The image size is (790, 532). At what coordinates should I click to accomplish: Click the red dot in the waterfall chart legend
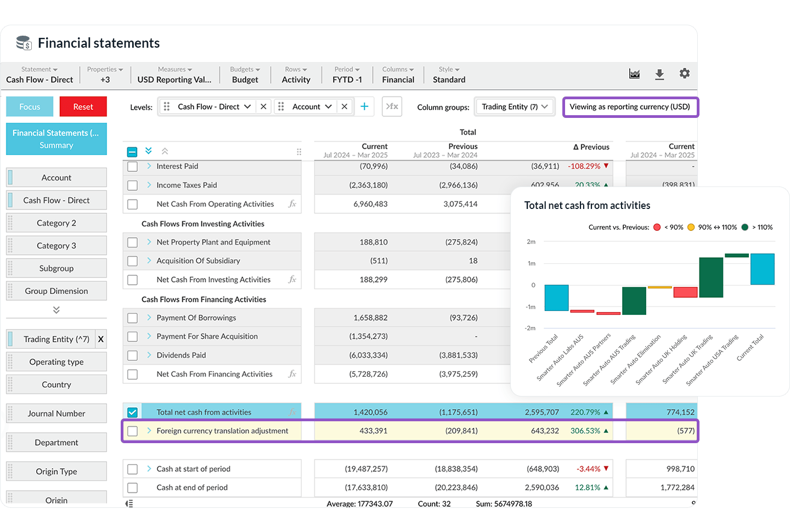[x=658, y=227]
